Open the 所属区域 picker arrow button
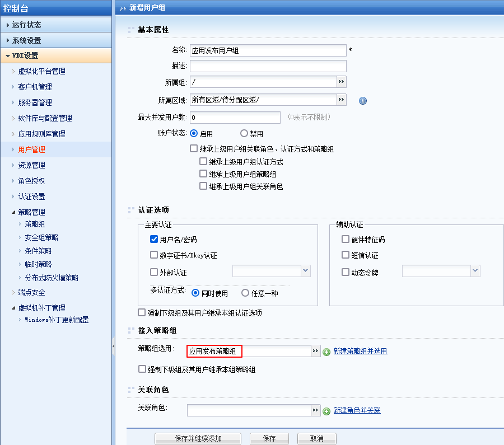The image size is (504, 445). (x=341, y=100)
